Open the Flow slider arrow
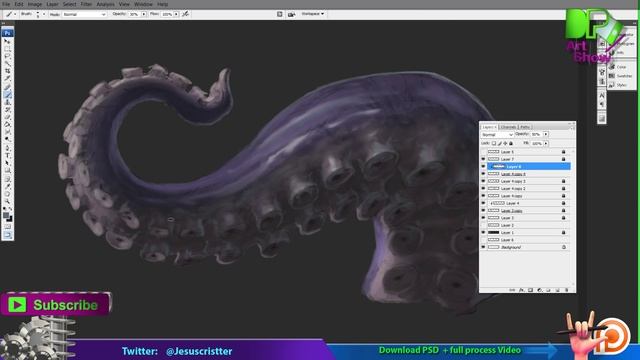 [176, 14]
